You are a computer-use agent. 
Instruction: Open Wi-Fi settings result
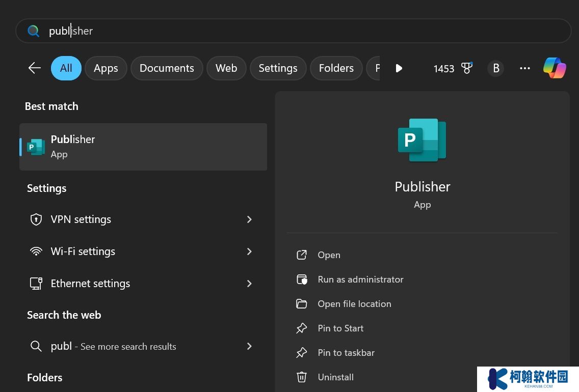[x=143, y=251]
